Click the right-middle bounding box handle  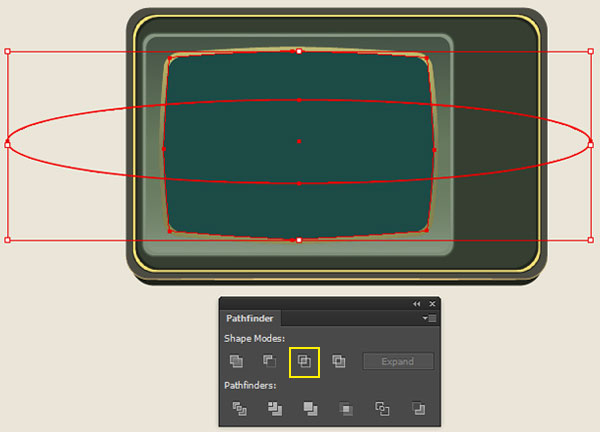[x=591, y=145]
